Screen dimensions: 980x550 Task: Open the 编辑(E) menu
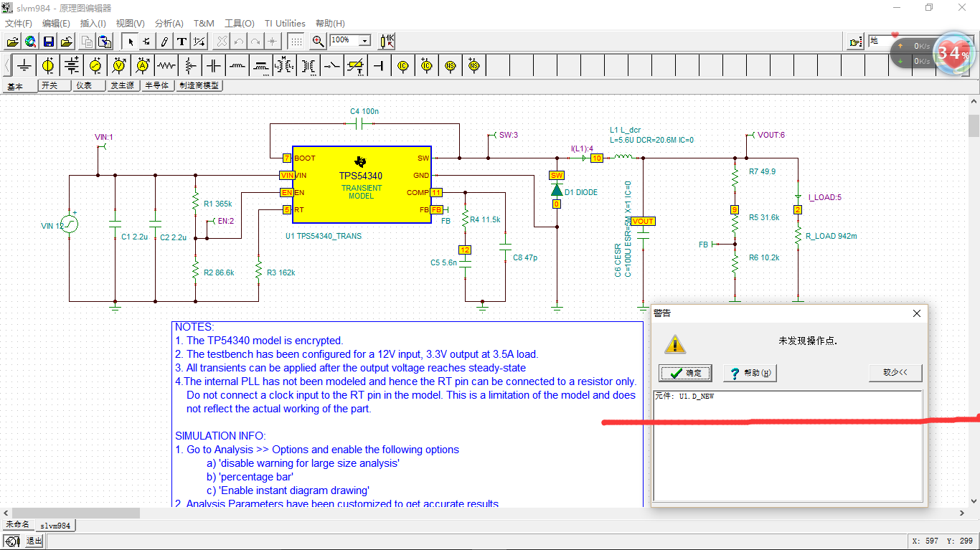[x=56, y=24]
